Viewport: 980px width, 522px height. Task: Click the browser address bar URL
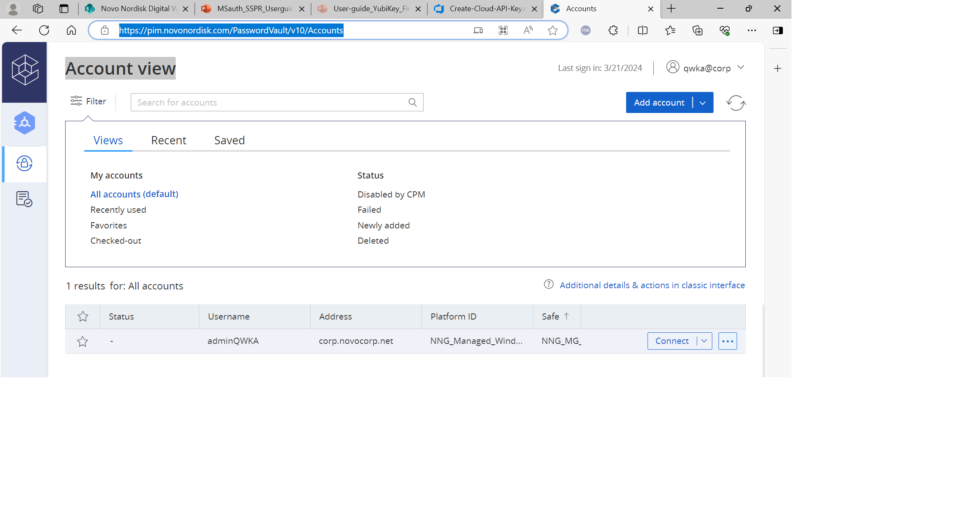pyautogui.click(x=231, y=30)
